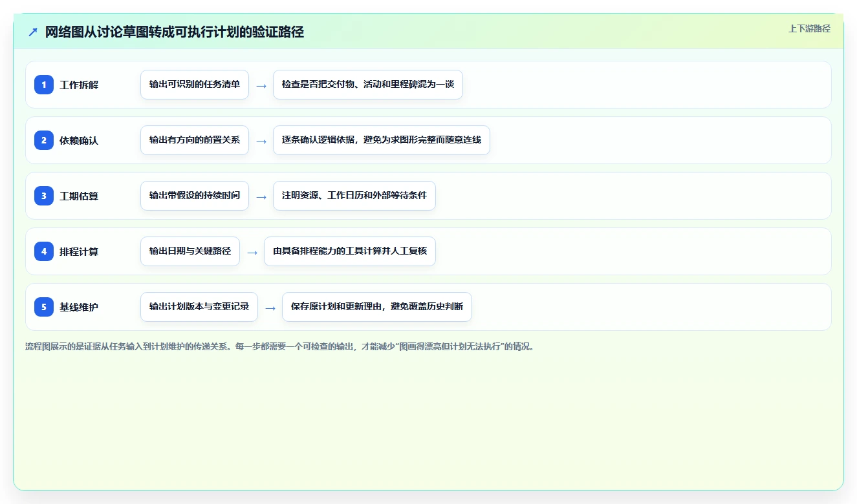Select the step 3 number badge

pos(44,196)
